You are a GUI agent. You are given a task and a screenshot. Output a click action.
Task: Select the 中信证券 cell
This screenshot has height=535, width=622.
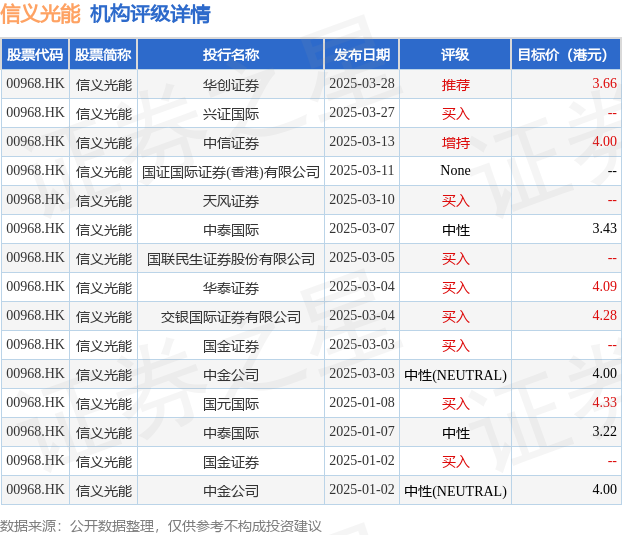(x=231, y=142)
